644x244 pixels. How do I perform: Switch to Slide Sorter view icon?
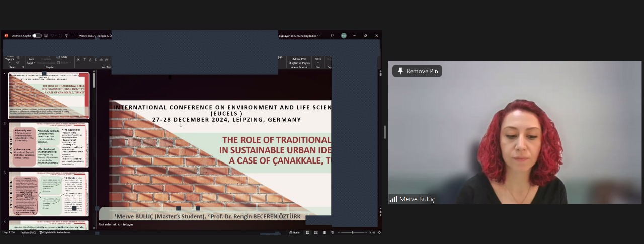(316, 232)
